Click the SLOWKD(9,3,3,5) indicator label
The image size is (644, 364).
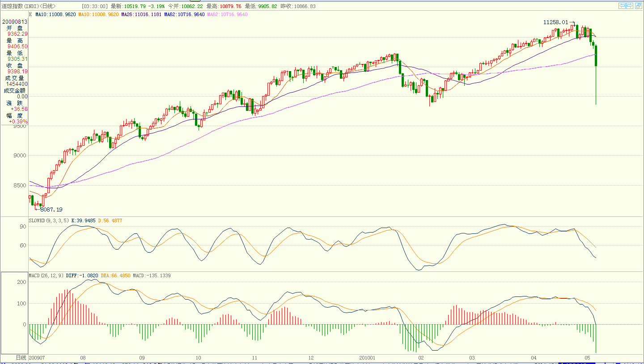(49, 220)
